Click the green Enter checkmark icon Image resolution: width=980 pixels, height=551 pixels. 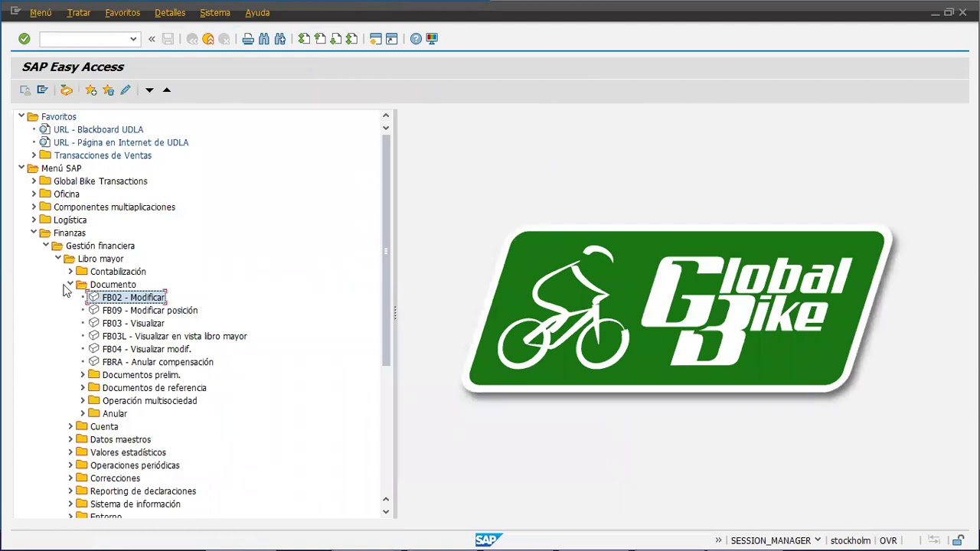pos(24,39)
